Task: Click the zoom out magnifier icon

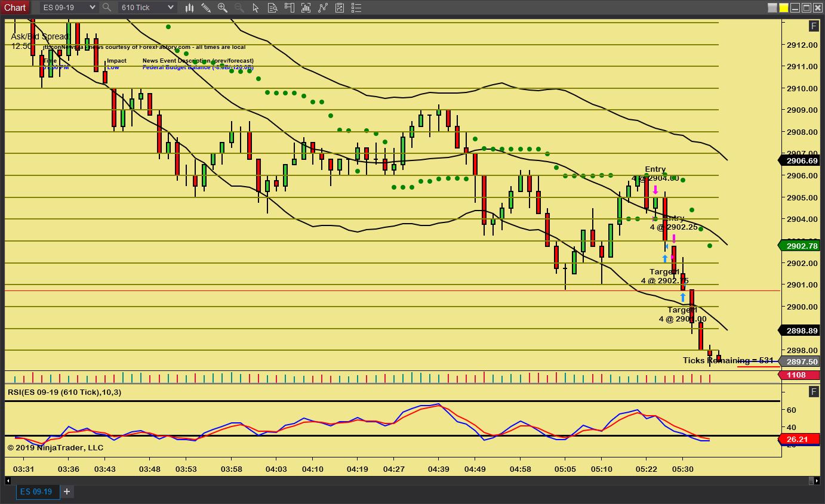Action: point(239,7)
